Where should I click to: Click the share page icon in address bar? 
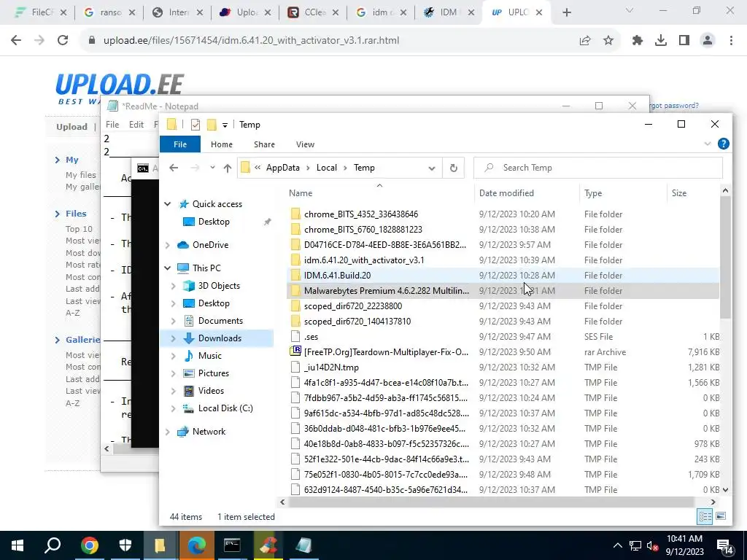coord(585,41)
